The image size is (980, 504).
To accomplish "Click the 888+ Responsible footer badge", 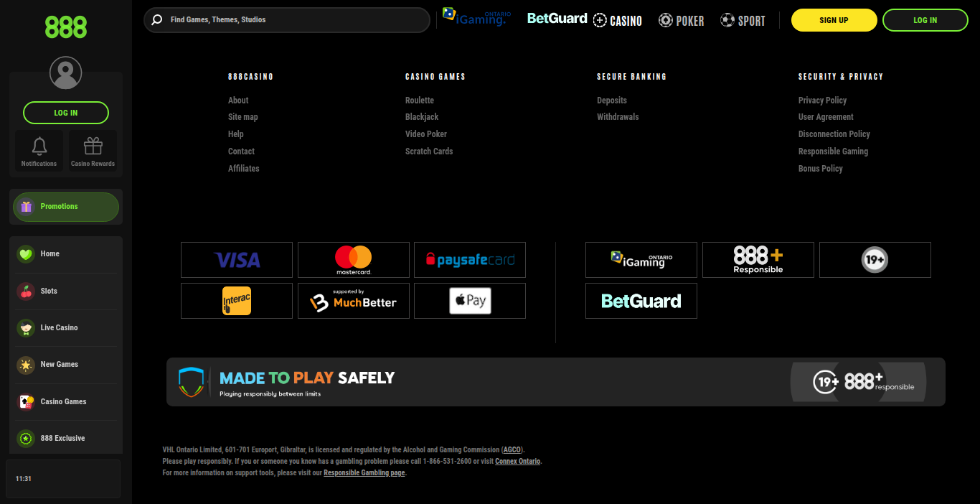I will [758, 260].
